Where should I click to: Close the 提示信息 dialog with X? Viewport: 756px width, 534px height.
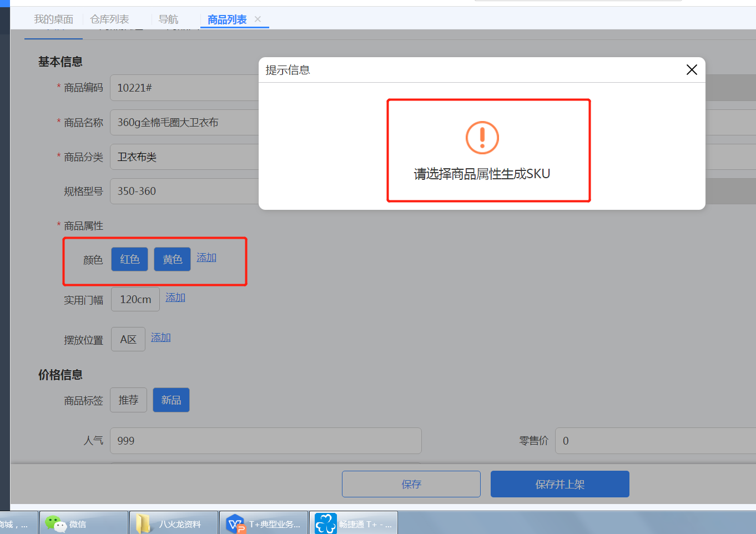click(x=692, y=69)
